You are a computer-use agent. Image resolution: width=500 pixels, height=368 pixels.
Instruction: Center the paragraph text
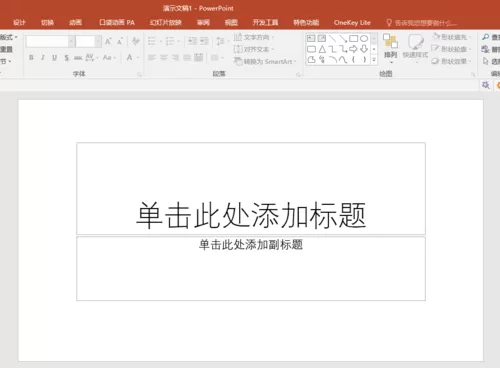[164, 57]
